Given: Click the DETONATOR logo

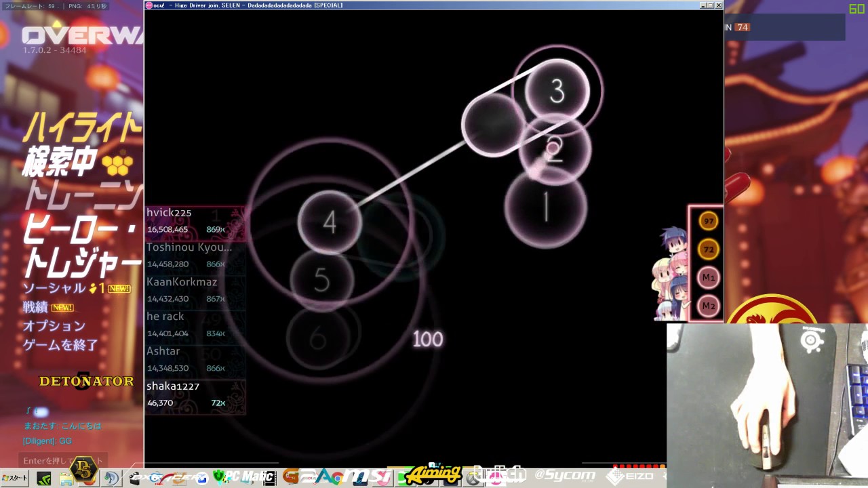Looking at the screenshot, I should tap(86, 382).
